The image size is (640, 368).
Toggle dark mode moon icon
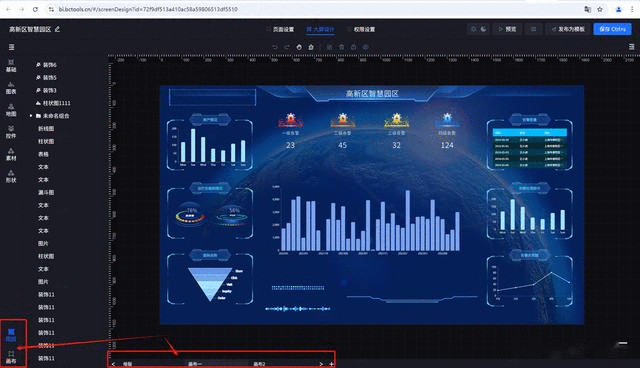click(x=483, y=29)
